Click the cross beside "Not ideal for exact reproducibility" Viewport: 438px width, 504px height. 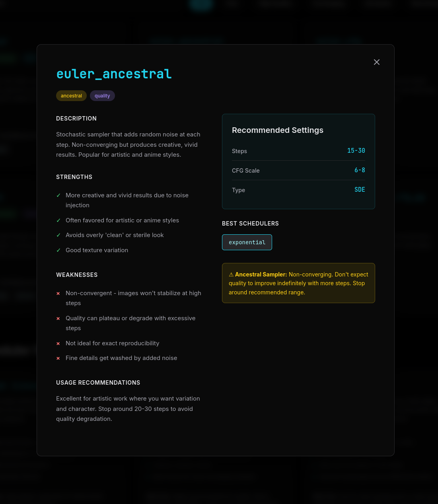58,343
